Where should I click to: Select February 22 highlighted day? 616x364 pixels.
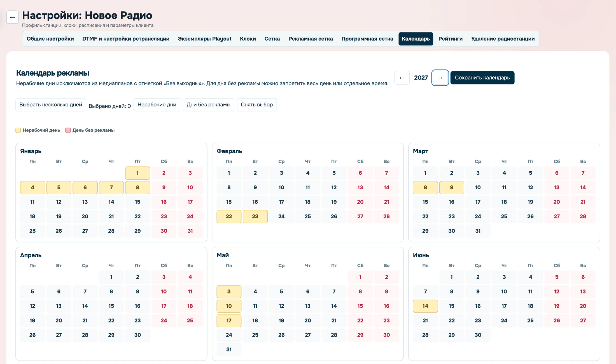click(x=229, y=216)
